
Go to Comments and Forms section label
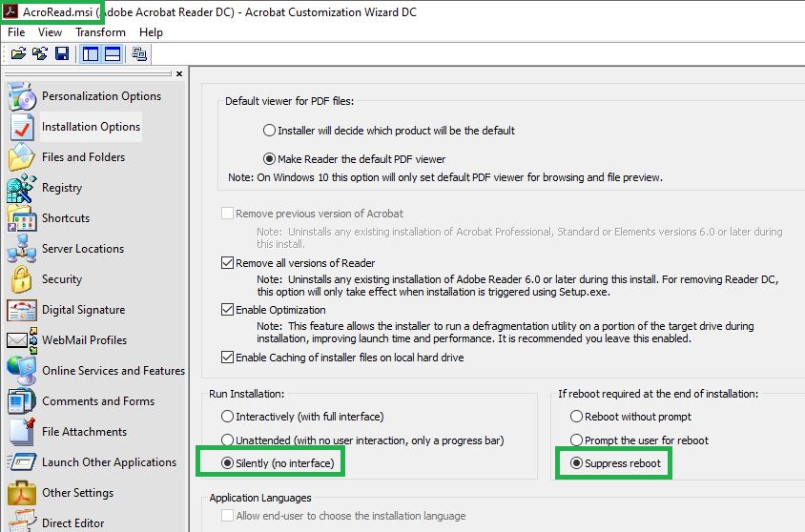98,401
